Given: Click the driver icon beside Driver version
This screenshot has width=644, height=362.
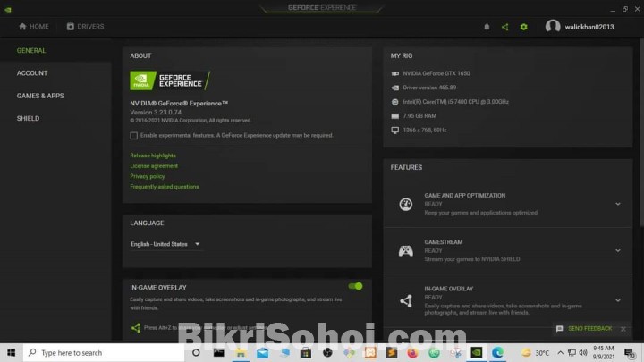Looking at the screenshot, I should pyautogui.click(x=395, y=88).
